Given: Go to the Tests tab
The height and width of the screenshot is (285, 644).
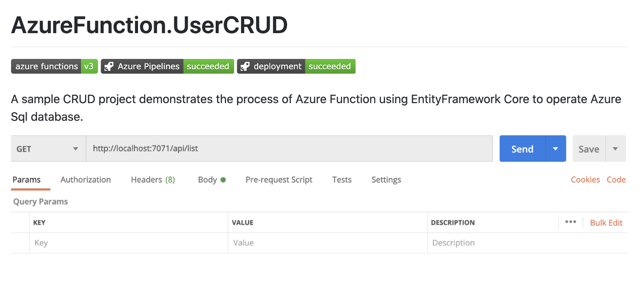Looking at the screenshot, I should pyautogui.click(x=342, y=180).
